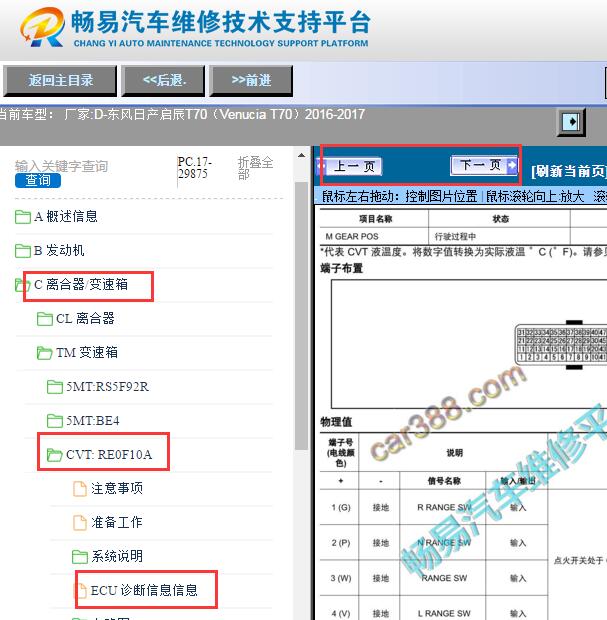
Task: Click the 物理值 section heading
Action: coord(336,422)
